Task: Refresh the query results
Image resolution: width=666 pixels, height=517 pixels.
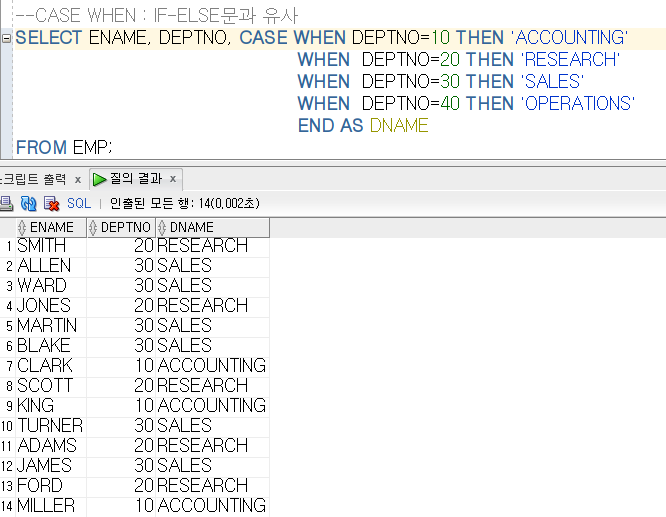Action: (28, 203)
